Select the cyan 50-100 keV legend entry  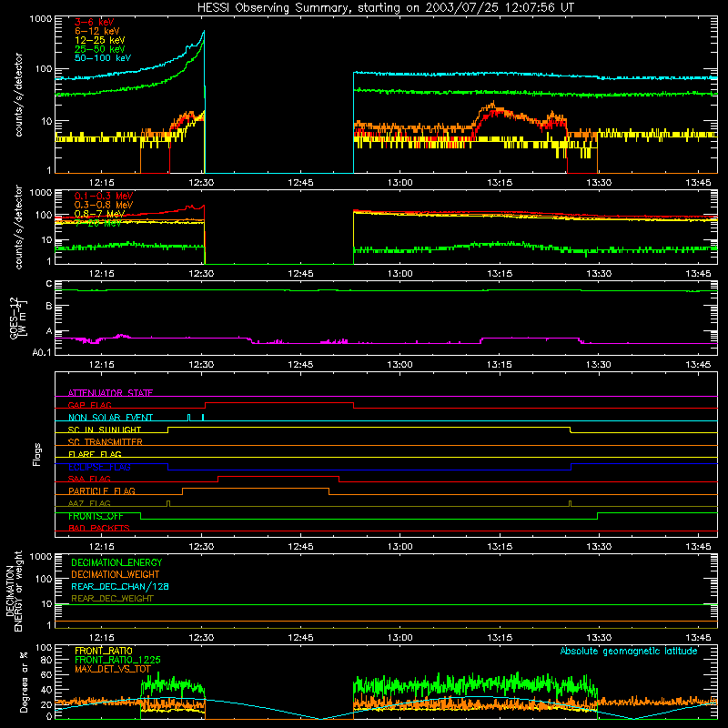[x=103, y=58]
